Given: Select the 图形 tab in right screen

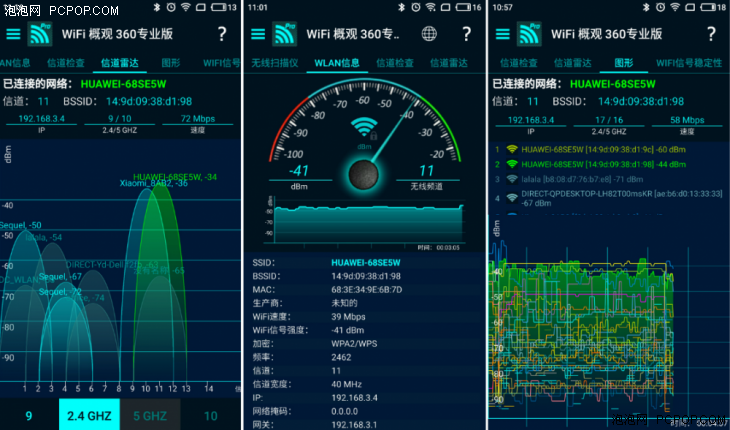Looking at the screenshot, I should point(623,63).
